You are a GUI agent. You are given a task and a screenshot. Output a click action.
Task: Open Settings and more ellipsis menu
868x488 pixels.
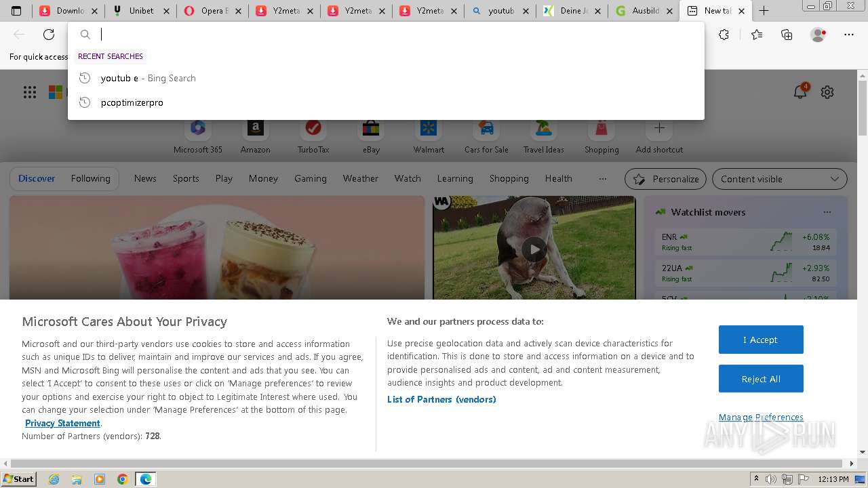click(x=849, y=35)
